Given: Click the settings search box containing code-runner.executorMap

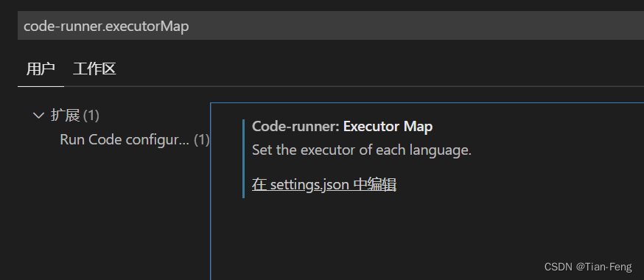Looking at the screenshot, I should 331,26.
